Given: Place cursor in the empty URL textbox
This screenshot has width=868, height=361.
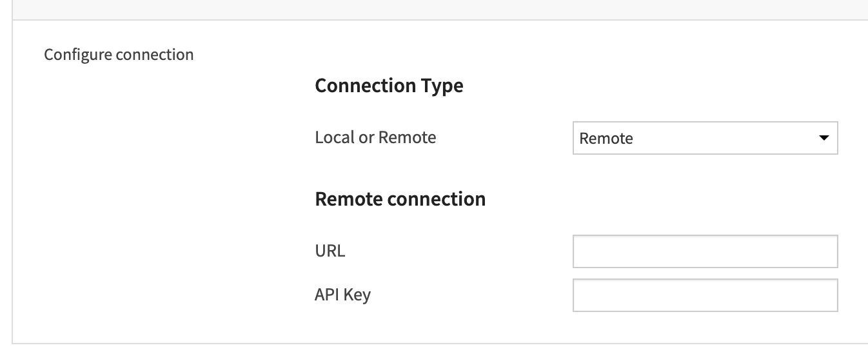Looking at the screenshot, I should (x=705, y=251).
